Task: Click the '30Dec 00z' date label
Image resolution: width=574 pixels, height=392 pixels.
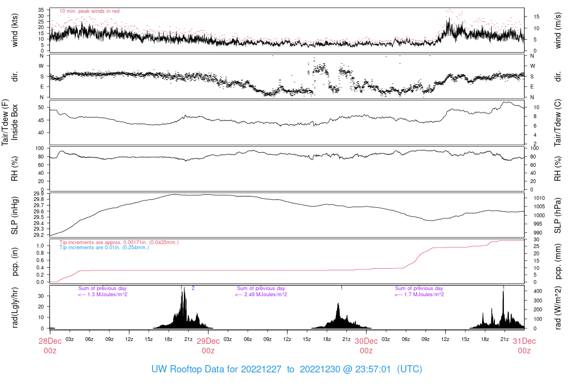Action: click(x=366, y=346)
